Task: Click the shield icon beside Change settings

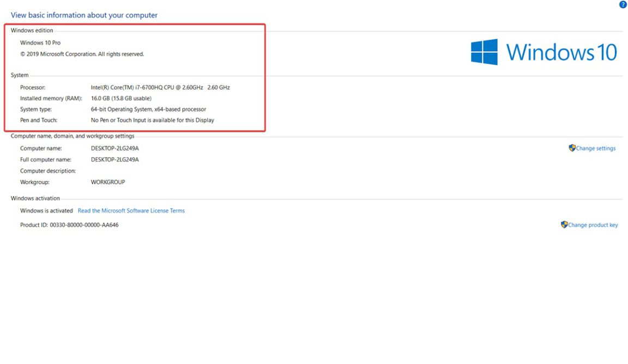Action: pos(572,148)
